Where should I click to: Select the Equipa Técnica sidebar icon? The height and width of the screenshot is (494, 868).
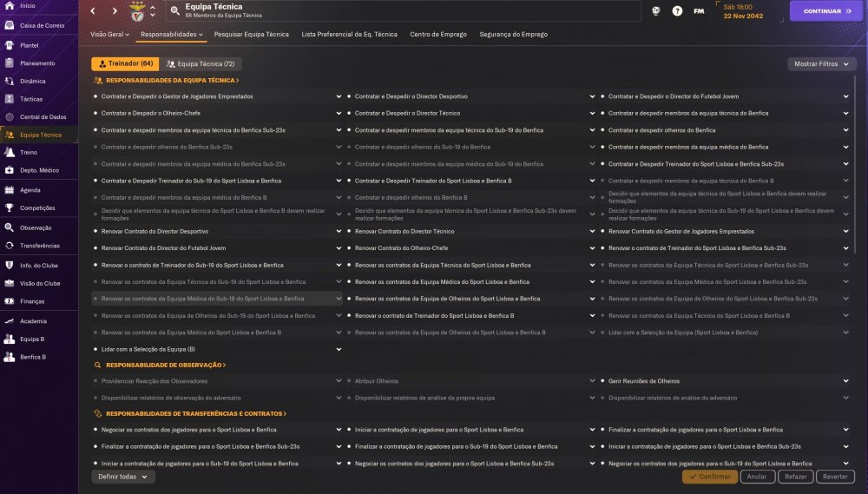[x=10, y=135]
